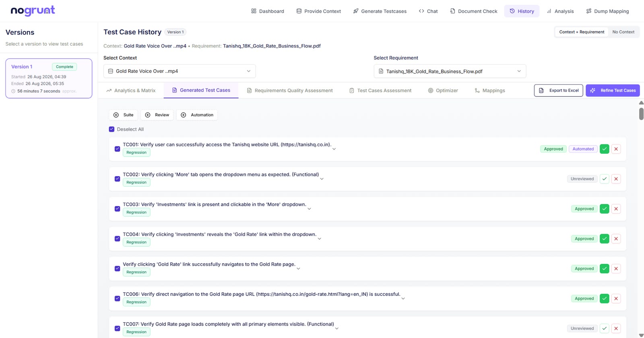This screenshot has height=338, width=644.
Task: Click the Suite button
Action: point(123,115)
